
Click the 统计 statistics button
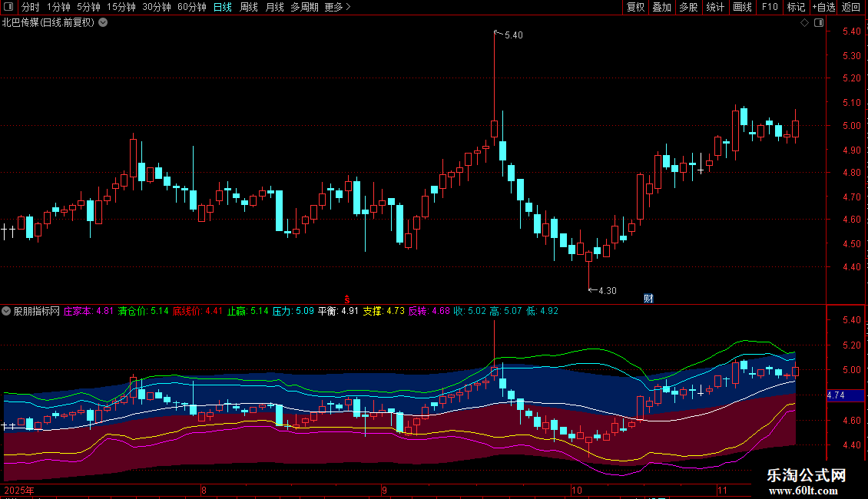[x=715, y=8]
